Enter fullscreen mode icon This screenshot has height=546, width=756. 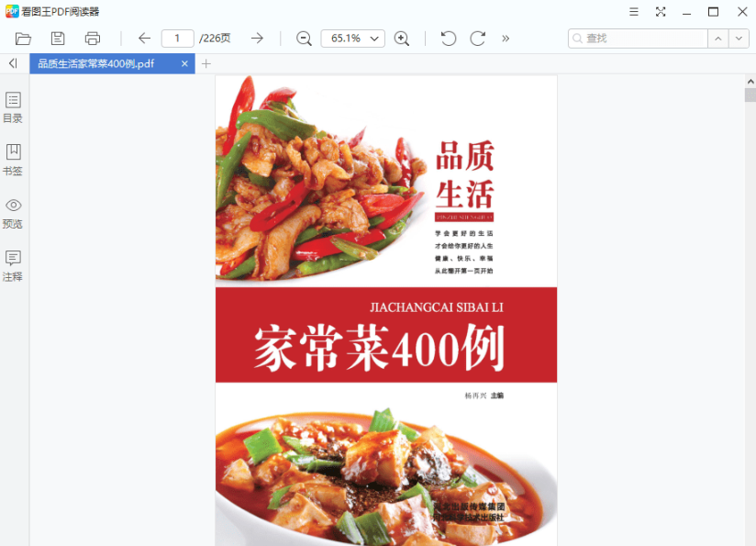click(x=661, y=12)
